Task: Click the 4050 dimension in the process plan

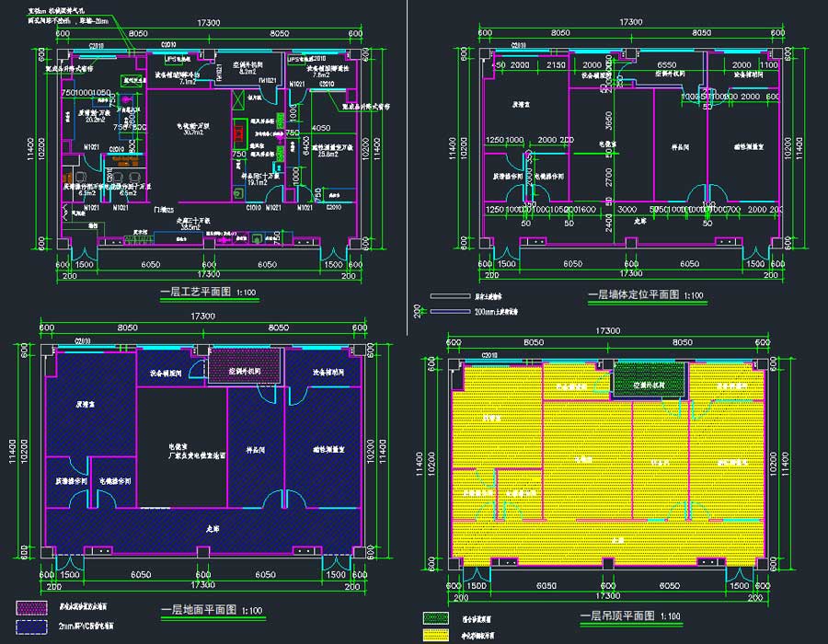Action: tap(321, 128)
